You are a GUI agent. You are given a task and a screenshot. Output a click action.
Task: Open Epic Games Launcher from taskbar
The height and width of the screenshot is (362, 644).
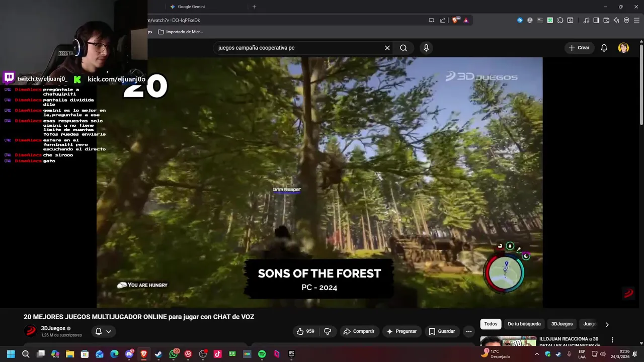coord(291,354)
